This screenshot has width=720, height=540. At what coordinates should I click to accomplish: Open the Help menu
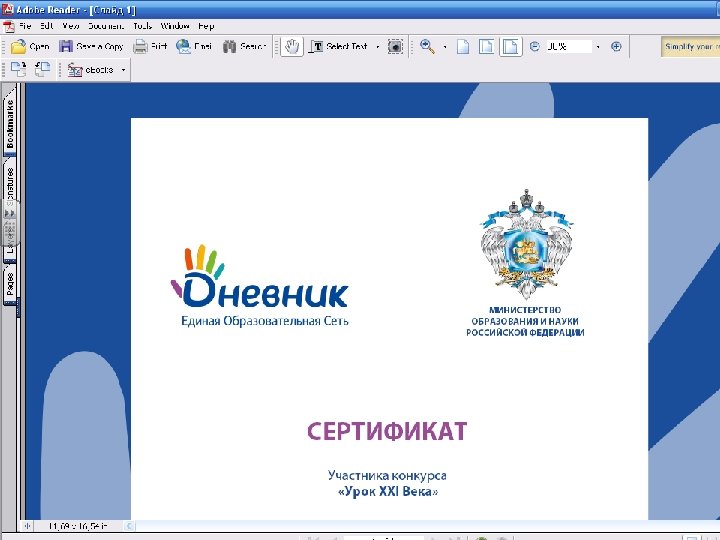coord(206,26)
